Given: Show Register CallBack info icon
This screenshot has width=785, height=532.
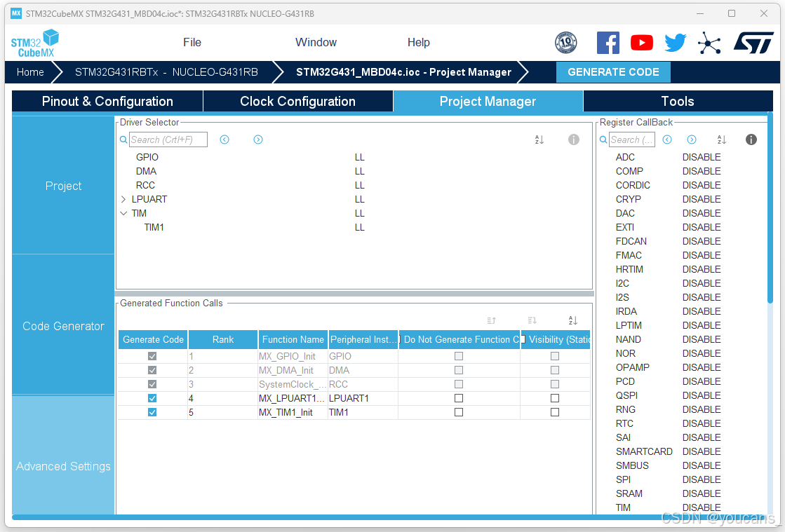Looking at the screenshot, I should tap(751, 139).
